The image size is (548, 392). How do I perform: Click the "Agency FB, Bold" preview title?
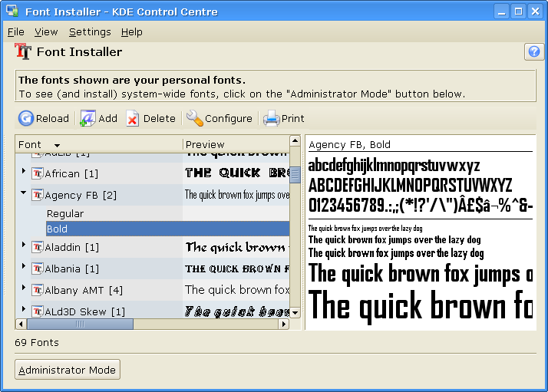[x=349, y=144]
